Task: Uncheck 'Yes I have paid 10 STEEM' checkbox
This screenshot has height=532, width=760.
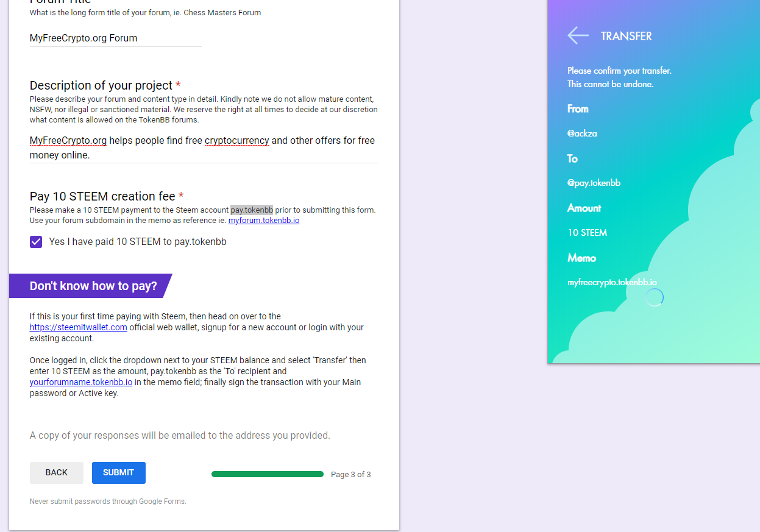Action: 36,242
